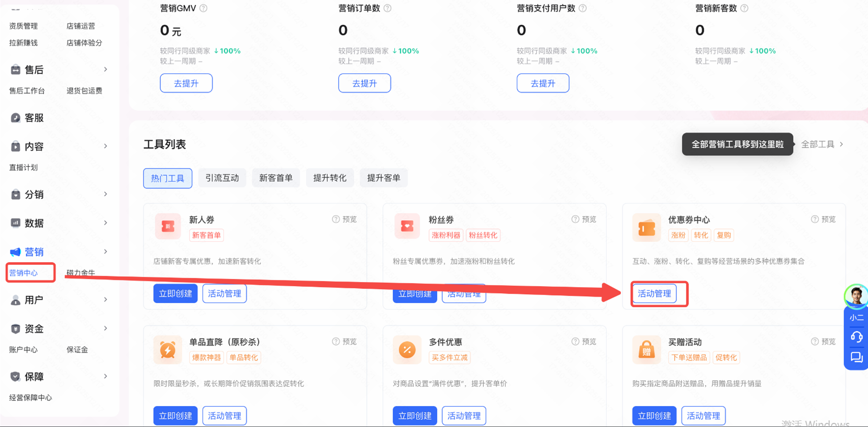
Task: Click 立即创建 for 单品直降
Action: tap(175, 416)
